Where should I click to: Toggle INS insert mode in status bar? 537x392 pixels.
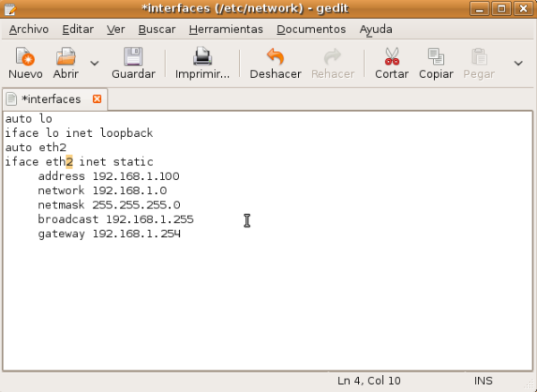(x=482, y=381)
